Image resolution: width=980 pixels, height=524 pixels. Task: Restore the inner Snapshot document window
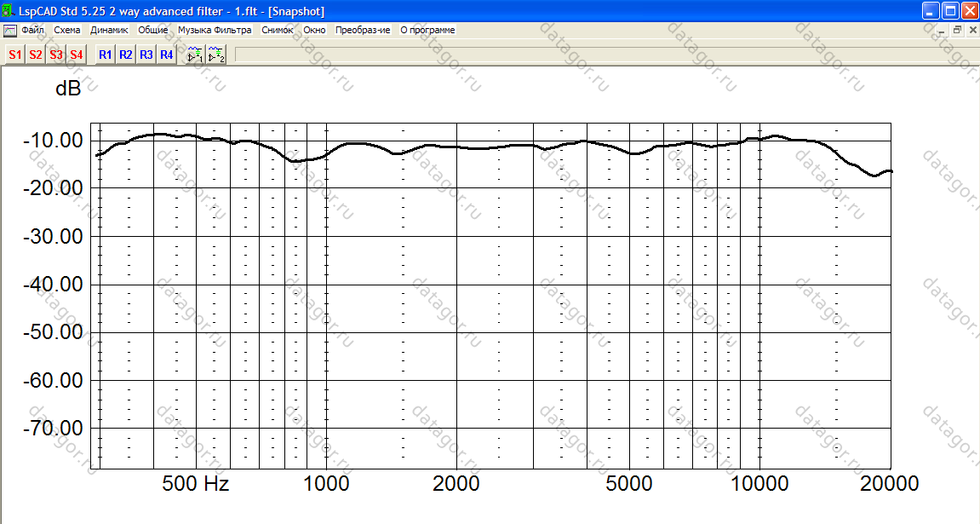pos(957,30)
